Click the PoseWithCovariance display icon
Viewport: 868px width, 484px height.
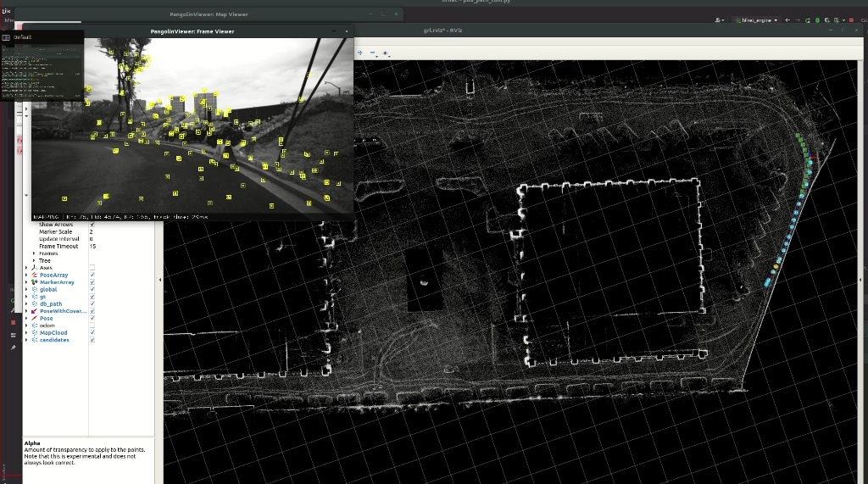pyautogui.click(x=34, y=311)
